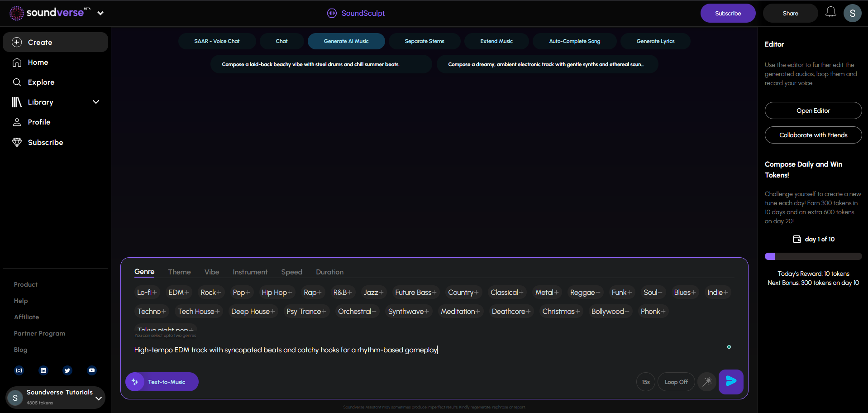Open the YouTube social icon
Viewport: 868px width, 413px height.
92,370
